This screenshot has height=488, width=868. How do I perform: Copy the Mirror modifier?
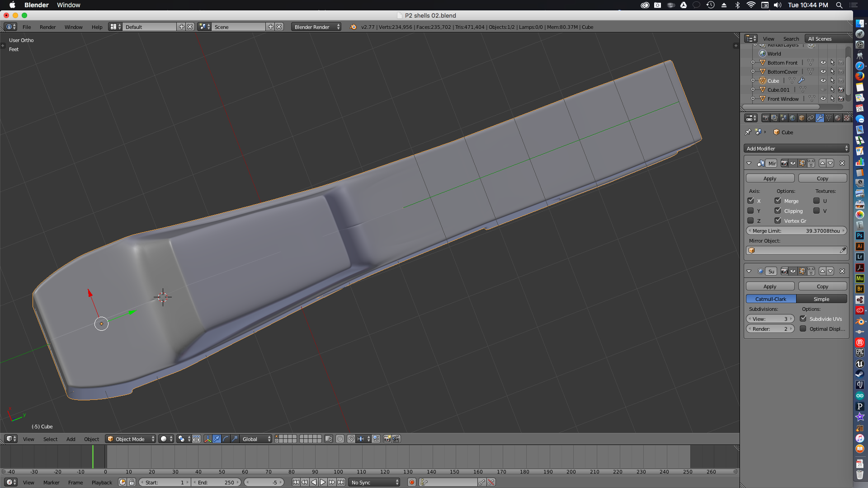pos(822,178)
